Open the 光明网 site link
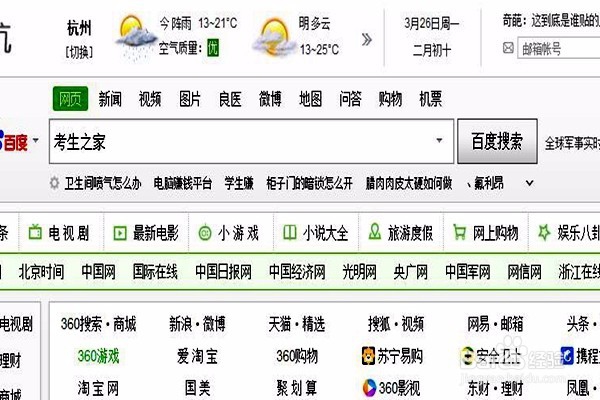600x400 pixels. point(359,272)
